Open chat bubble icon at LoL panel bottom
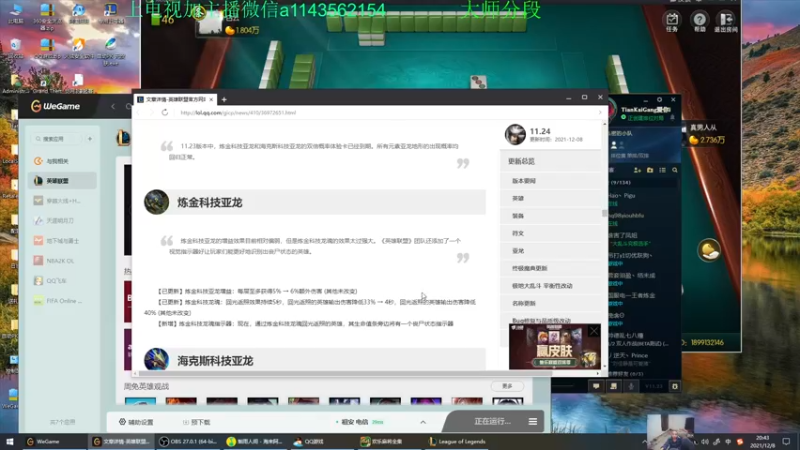 [x=596, y=386]
